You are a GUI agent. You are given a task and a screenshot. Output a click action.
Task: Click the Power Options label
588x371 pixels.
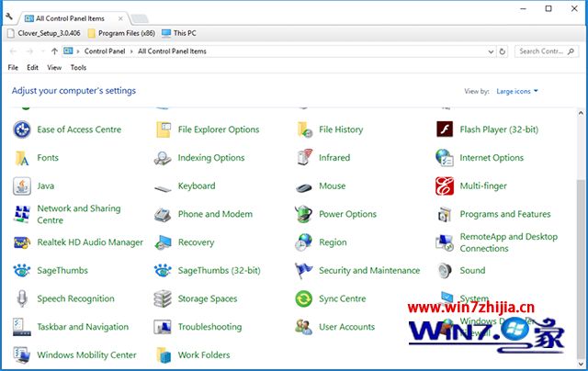[347, 214]
